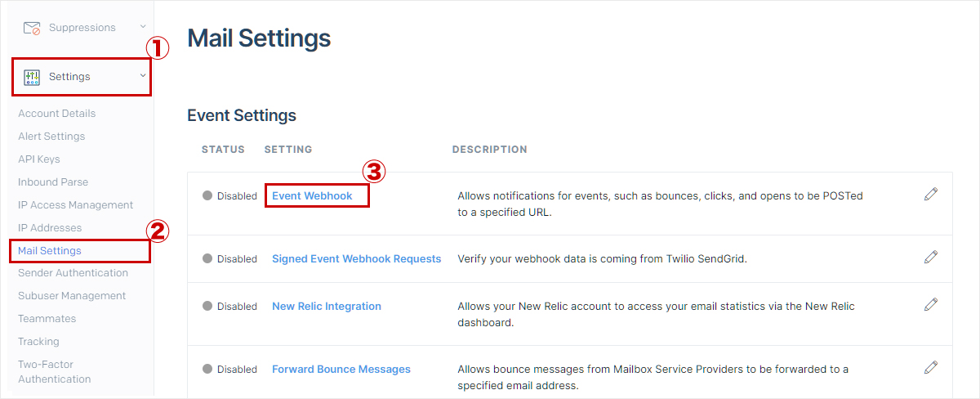Image resolution: width=980 pixels, height=399 pixels.
Task: Select Mail Settings in sidebar
Action: [x=50, y=251]
